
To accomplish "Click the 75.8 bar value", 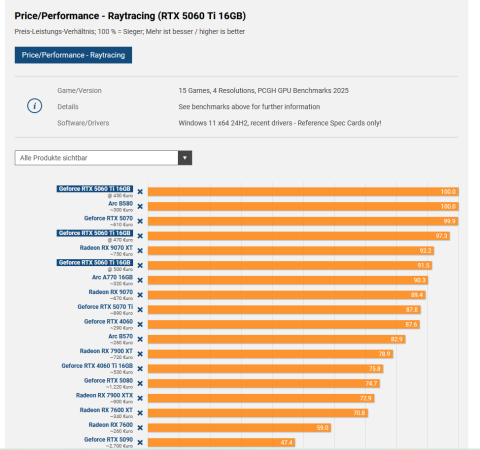I will 375,369.
